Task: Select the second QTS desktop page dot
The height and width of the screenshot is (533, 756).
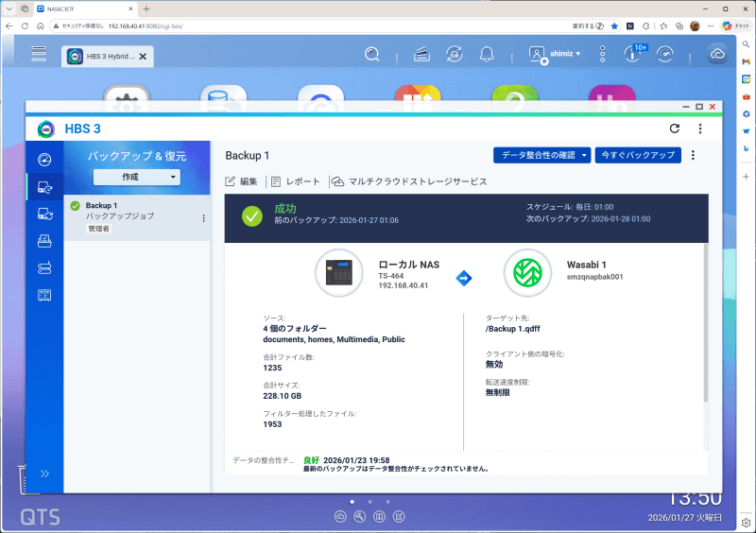Action: (x=369, y=502)
